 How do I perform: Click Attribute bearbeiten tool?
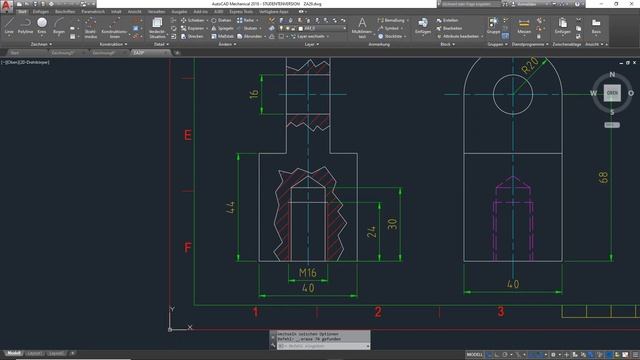point(457,36)
